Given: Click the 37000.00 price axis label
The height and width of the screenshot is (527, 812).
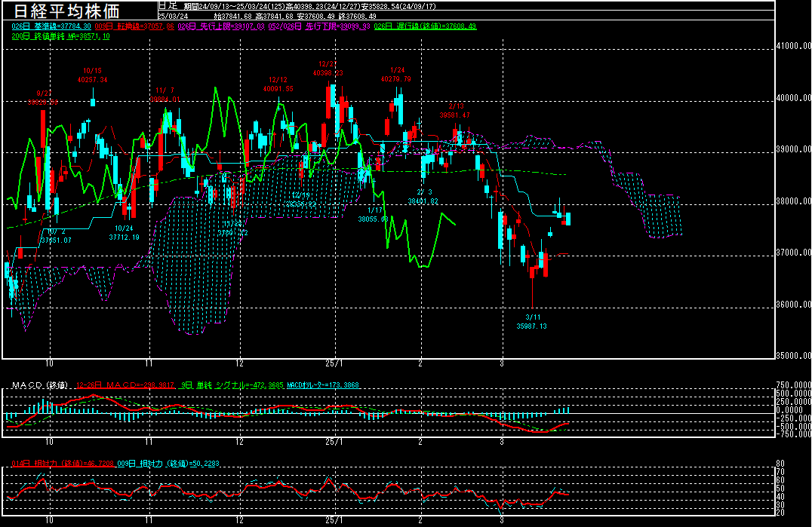Looking at the screenshot, I should pos(794,253).
